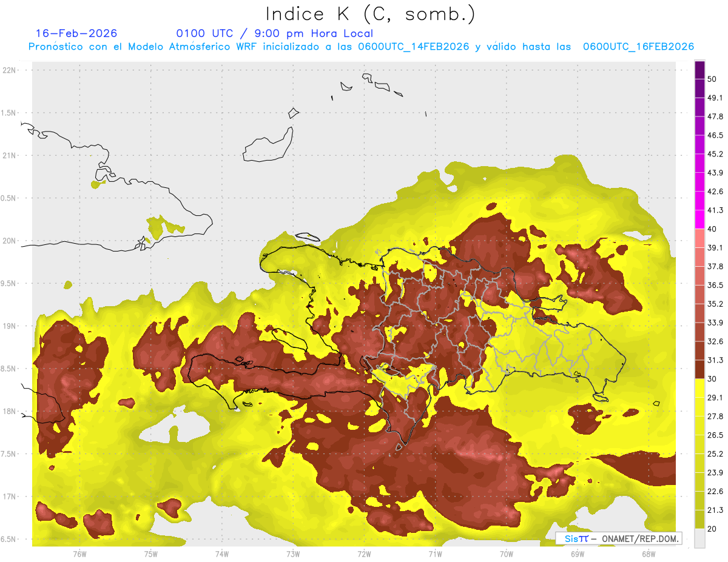Click the legend value "22.6"
Image resolution: width=728 pixels, height=562 pixels.
[715, 492]
